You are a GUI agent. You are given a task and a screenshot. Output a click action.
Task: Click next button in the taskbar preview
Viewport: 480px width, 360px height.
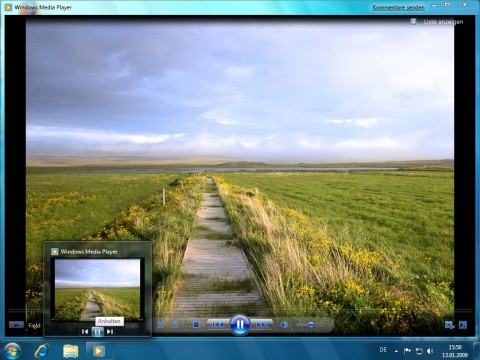[x=110, y=332]
